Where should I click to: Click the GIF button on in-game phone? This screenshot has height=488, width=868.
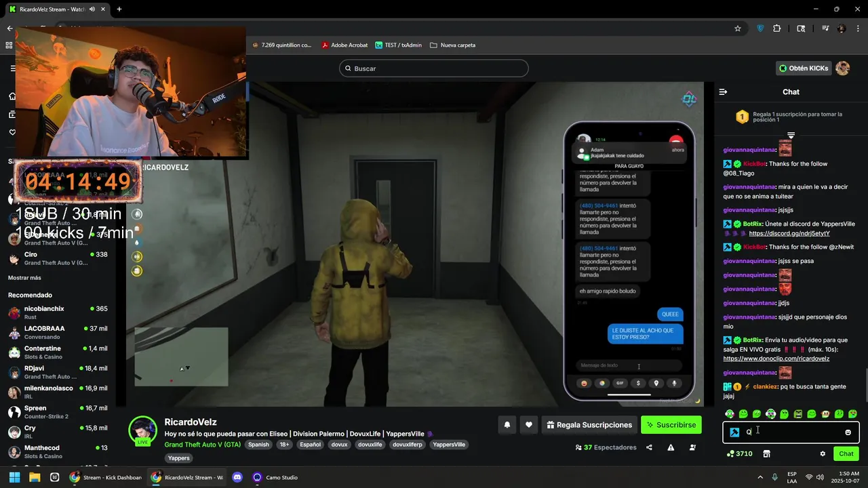tap(620, 383)
